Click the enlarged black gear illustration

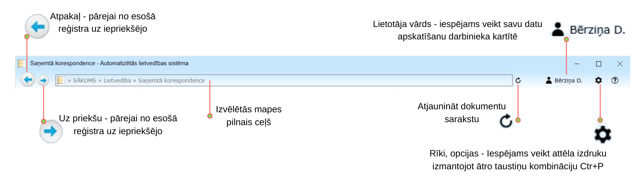coord(602,135)
